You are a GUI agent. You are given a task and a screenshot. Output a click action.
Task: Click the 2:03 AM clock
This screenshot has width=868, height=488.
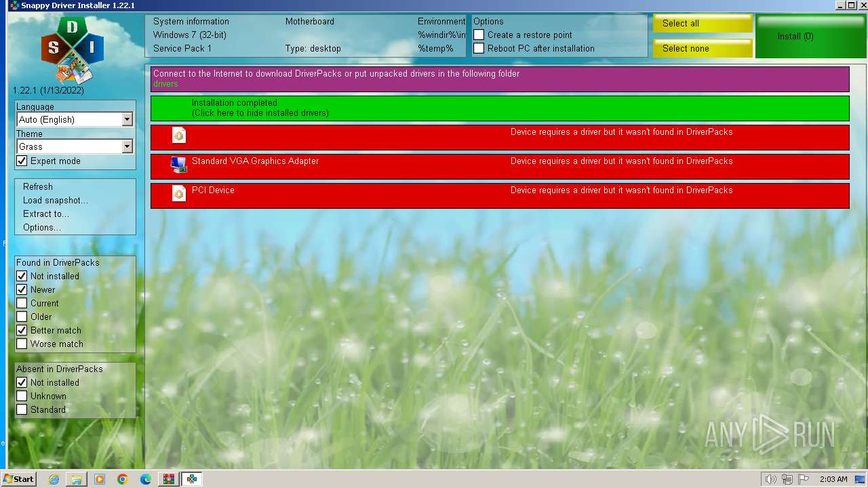pos(833,479)
